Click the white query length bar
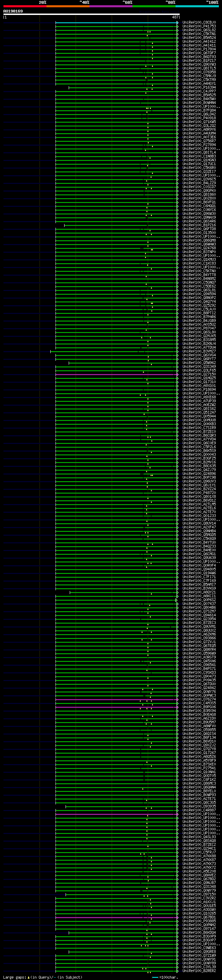 pos(92,15)
